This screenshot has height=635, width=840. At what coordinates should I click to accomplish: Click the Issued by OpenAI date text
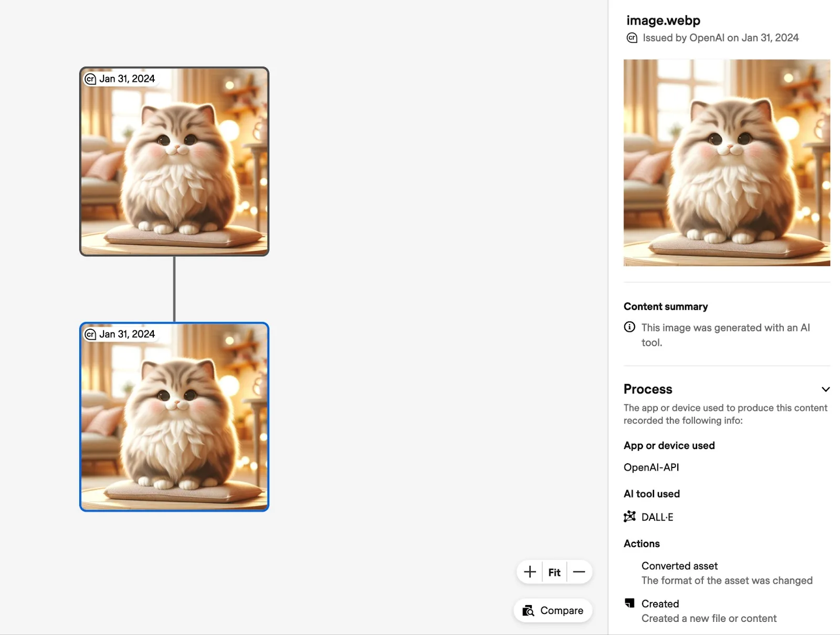click(720, 38)
